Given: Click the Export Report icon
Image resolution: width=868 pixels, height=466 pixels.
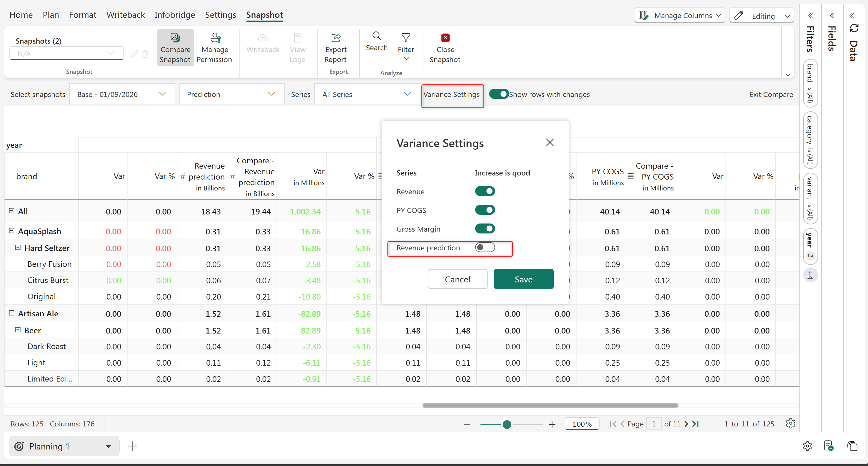Looking at the screenshot, I should [x=335, y=38].
